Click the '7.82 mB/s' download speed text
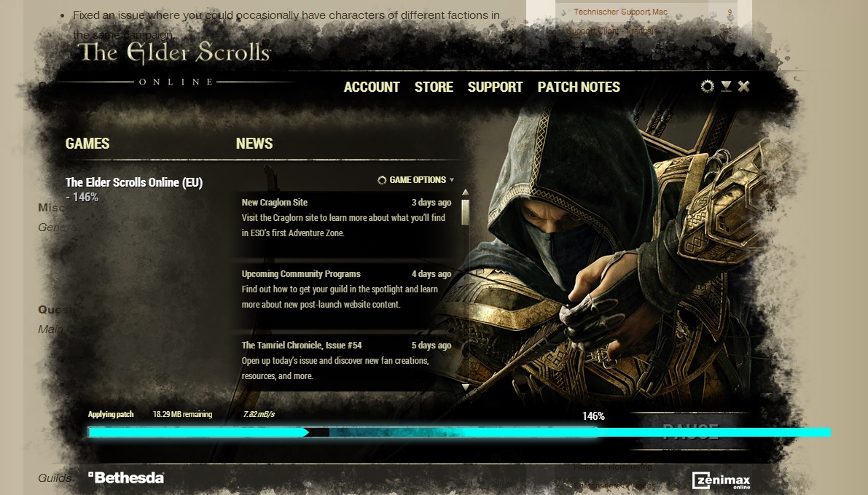The height and width of the screenshot is (495, 868). tap(259, 414)
